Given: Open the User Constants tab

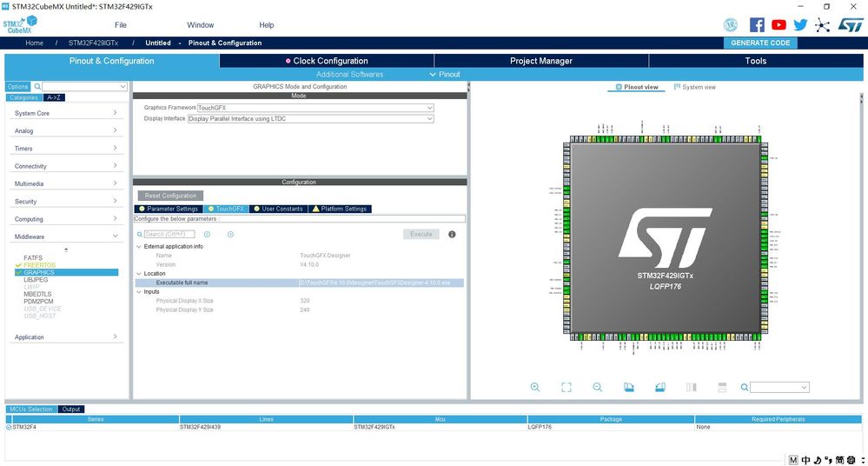Looking at the screenshot, I should [278, 209].
